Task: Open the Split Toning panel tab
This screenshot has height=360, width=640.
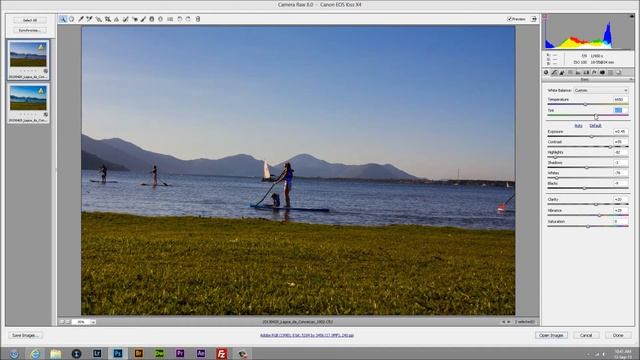Action: pos(578,72)
